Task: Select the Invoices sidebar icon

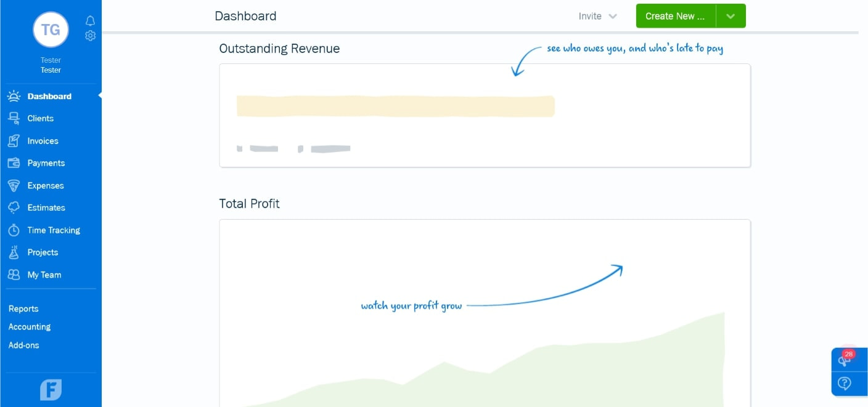Action: 14,140
